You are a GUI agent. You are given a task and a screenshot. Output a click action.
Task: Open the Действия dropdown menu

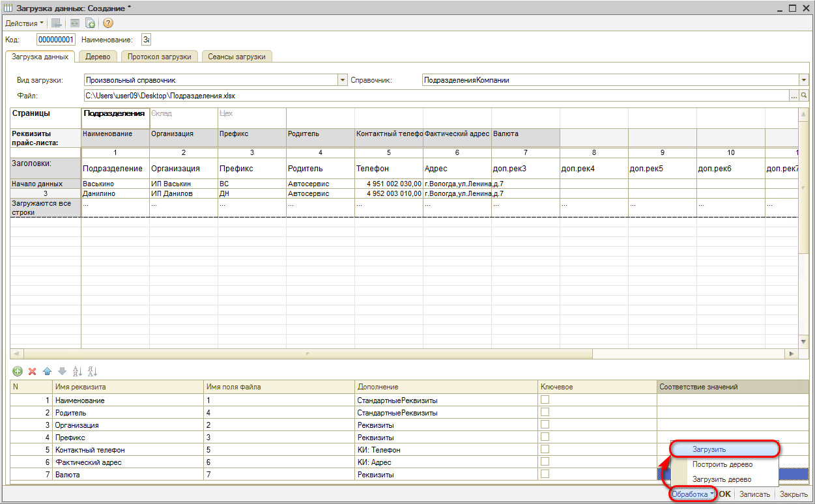tap(24, 23)
